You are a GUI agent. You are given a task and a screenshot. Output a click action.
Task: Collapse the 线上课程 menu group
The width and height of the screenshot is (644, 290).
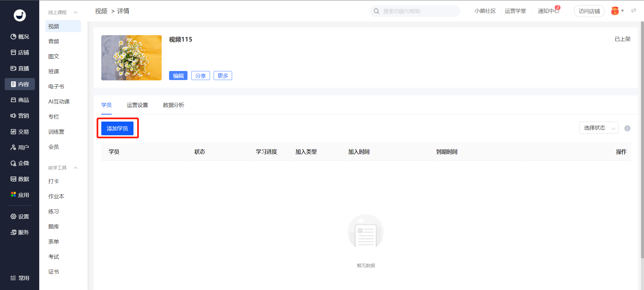tap(76, 12)
